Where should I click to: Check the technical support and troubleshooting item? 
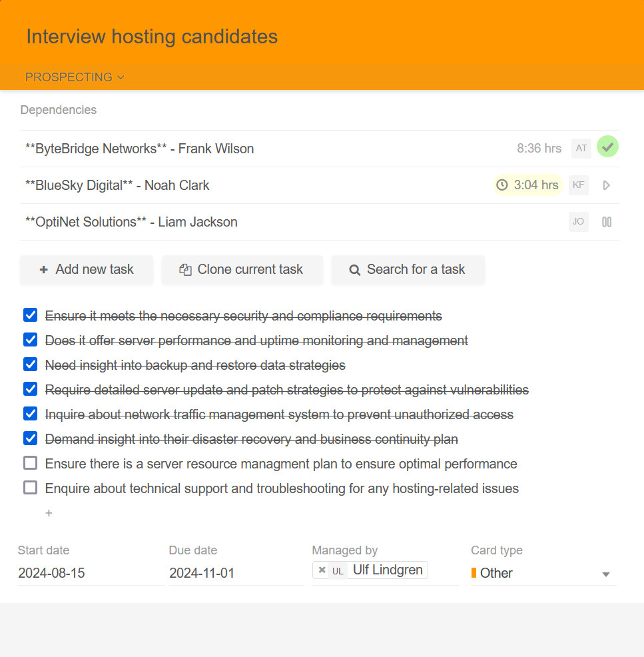tap(30, 488)
